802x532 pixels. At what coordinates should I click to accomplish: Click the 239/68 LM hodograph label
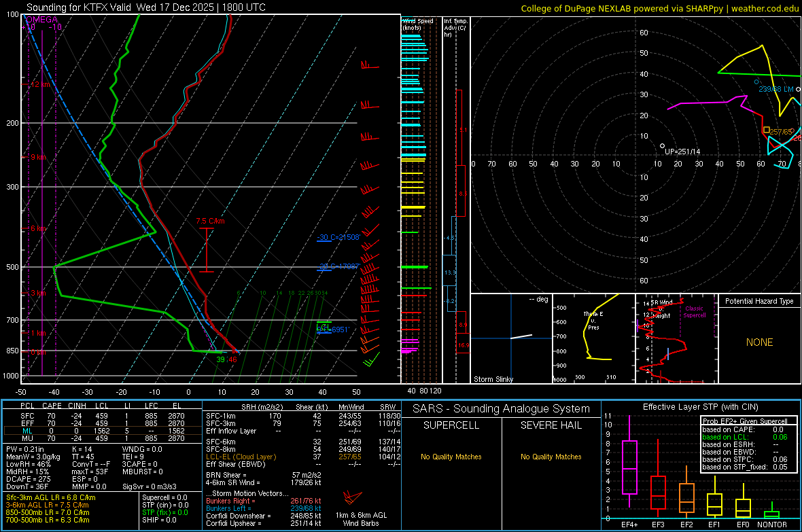coord(776,89)
